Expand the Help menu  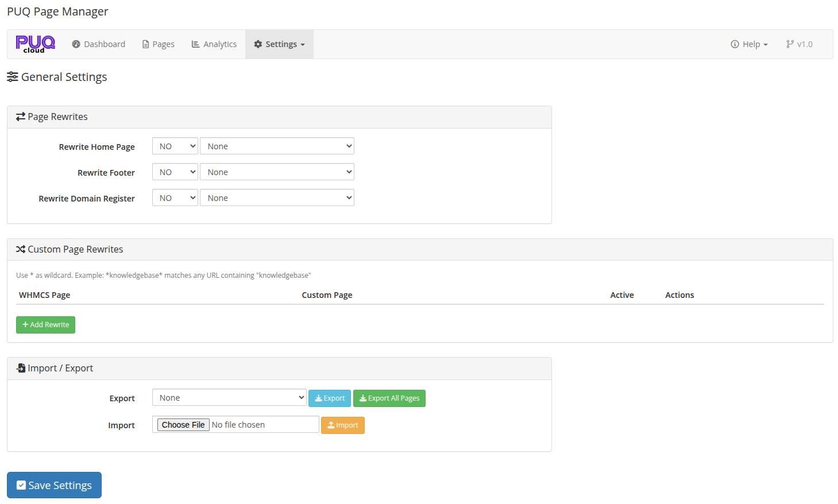[x=750, y=44]
